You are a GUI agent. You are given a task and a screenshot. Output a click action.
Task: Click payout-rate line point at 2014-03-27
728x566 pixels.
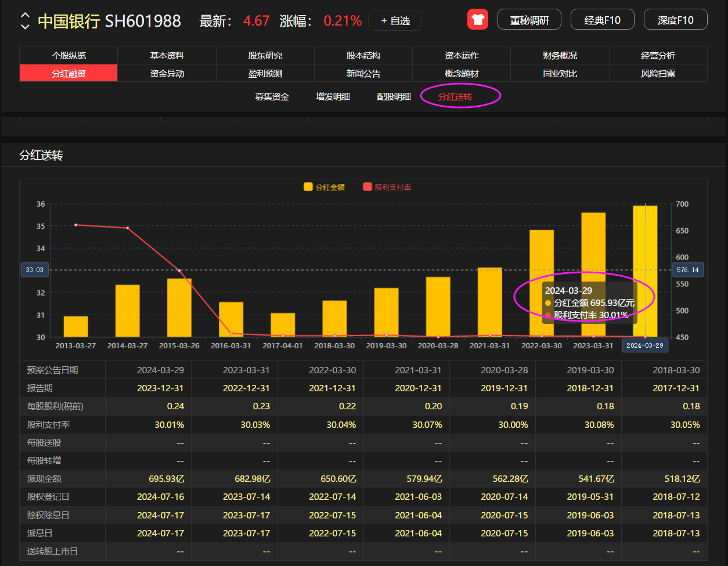(x=128, y=228)
